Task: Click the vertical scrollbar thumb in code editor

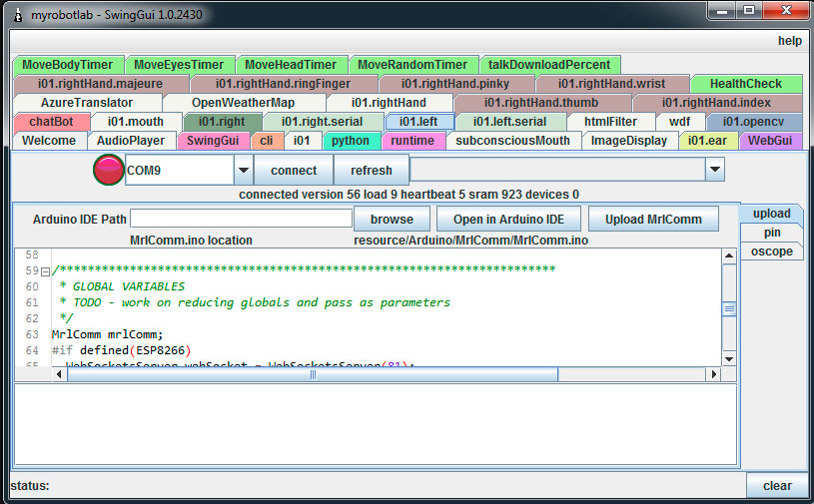Action: pos(729,309)
